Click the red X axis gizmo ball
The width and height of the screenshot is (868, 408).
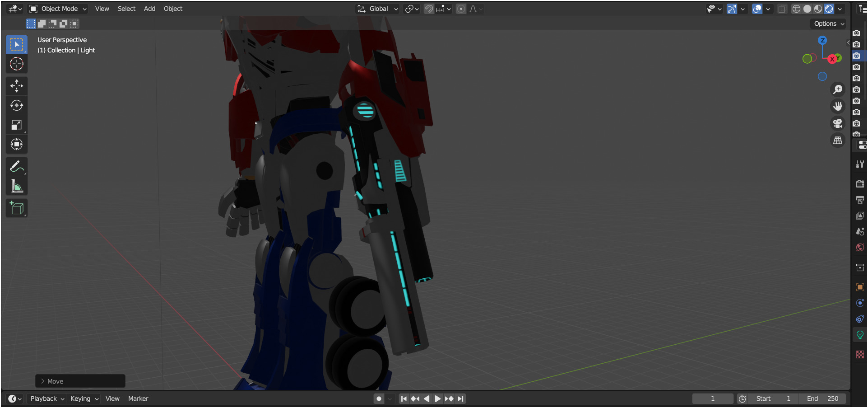tap(832, 59)
